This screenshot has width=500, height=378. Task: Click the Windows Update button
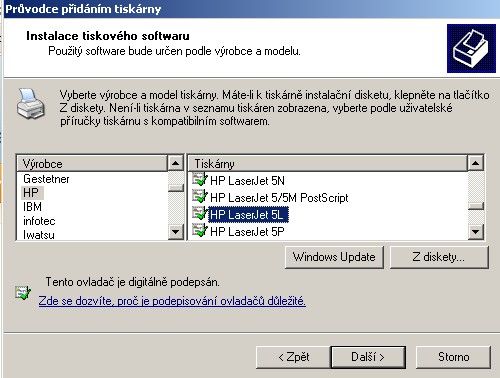[334, 257]
